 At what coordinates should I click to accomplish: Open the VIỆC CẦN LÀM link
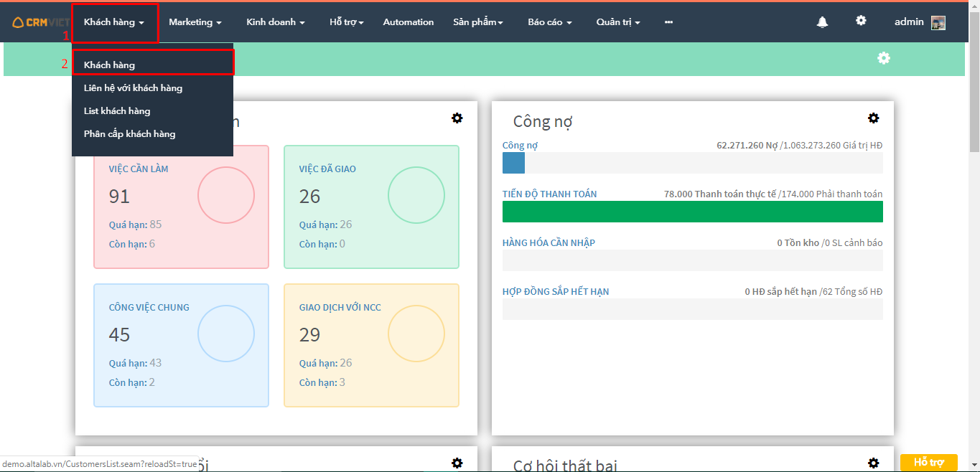pyautogui.click(x=139, y=169)
